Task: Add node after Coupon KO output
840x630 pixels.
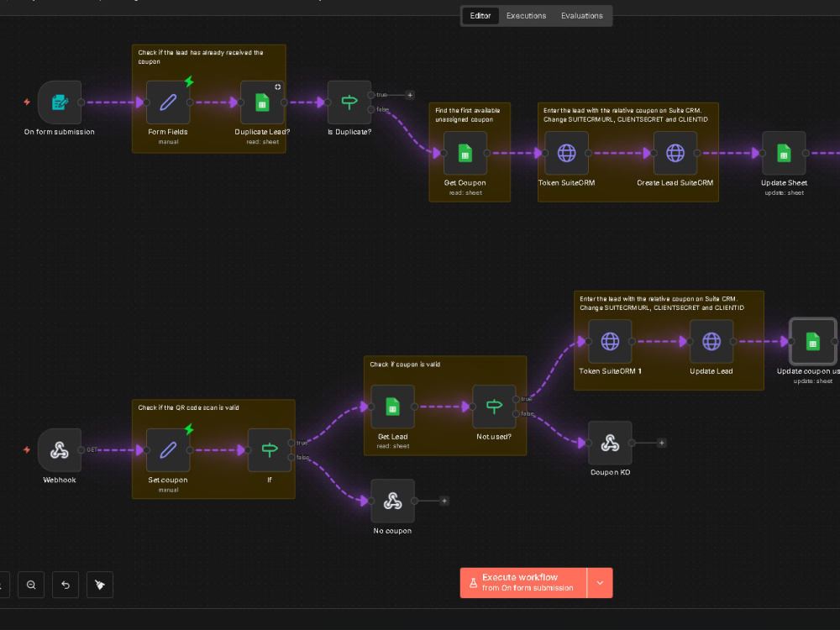Action: 662,443
